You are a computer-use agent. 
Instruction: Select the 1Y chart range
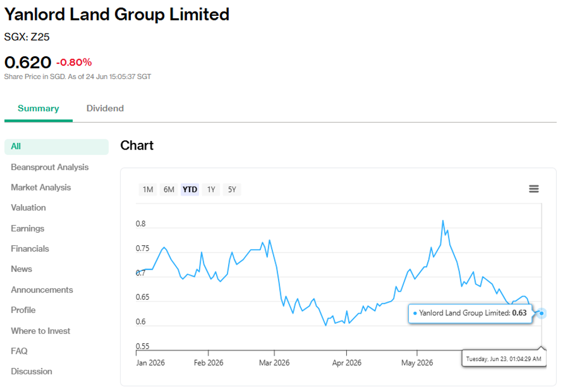pos(211,189)
